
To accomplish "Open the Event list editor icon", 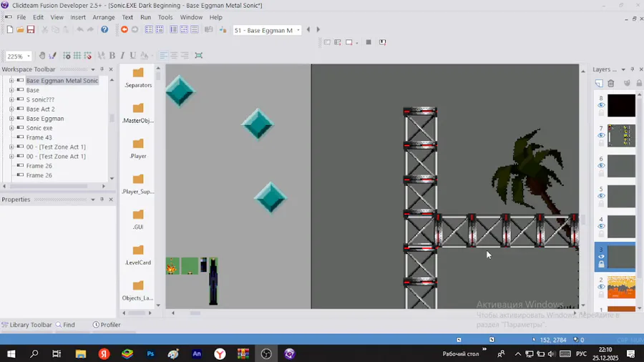I will pyautogui.click(x=194, y=29).
